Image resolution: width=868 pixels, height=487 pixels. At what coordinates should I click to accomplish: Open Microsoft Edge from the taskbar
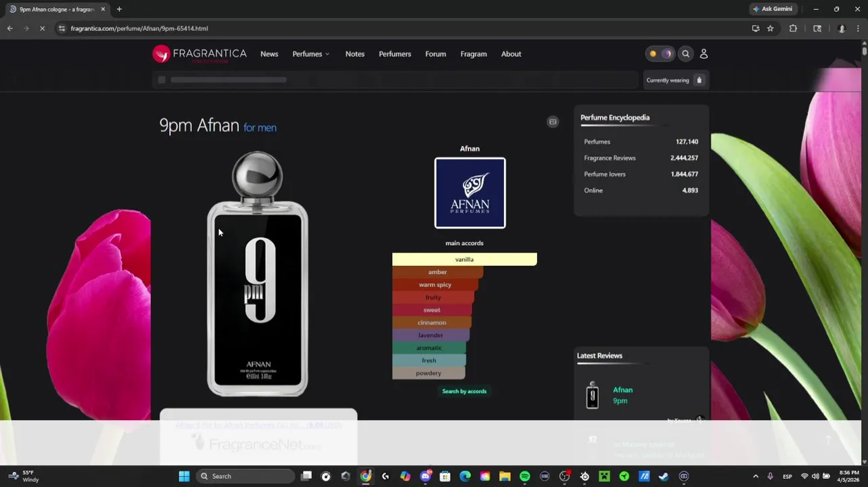pyautogui.click(x=465, y=476)
